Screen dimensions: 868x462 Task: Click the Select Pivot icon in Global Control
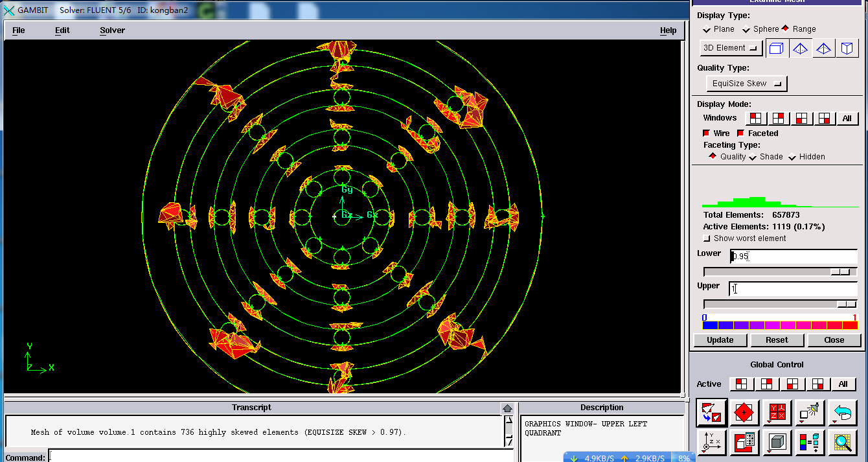coord(744,413)
